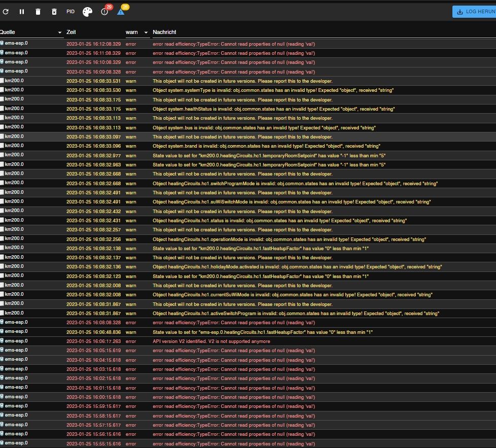Select the system.brand invalid object message

coord(266,146)
